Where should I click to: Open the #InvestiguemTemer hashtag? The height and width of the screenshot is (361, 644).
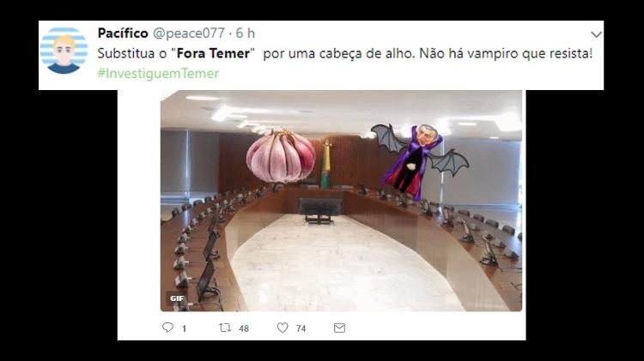click(x=158, y=74)
